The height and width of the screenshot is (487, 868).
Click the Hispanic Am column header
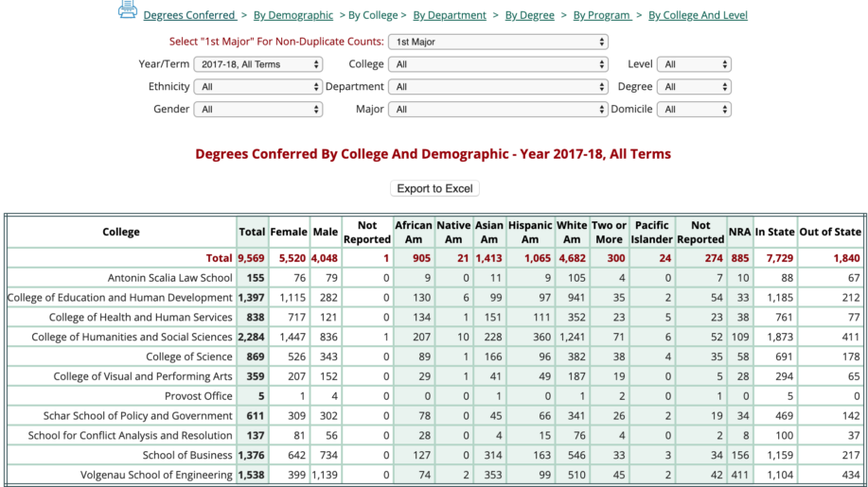530,233
